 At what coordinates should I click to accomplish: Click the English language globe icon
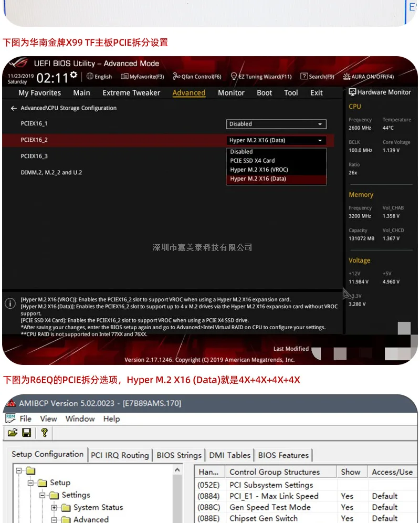[90, 77]
